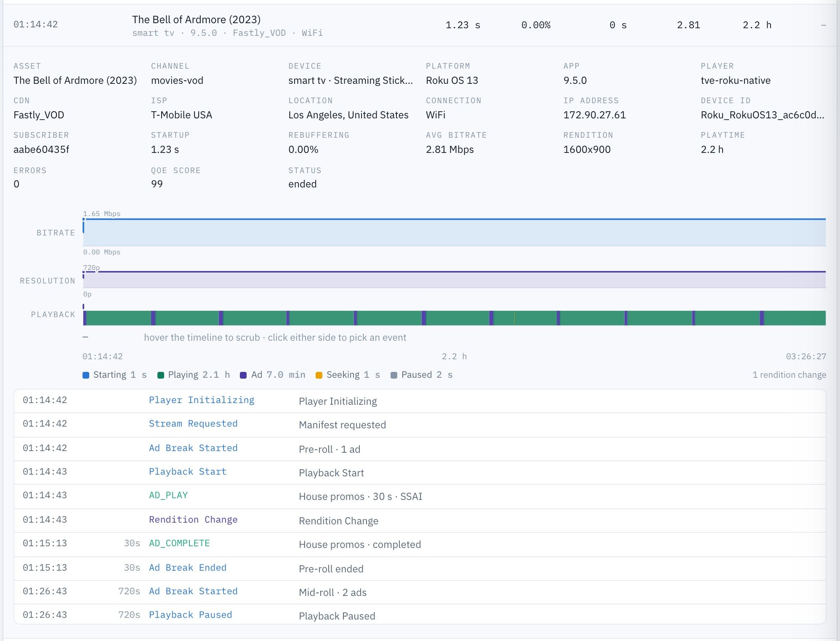This screenshot has width=840, height=641.
Task: Click the orange Seeking legend swatch
Action: click(319, 375)
